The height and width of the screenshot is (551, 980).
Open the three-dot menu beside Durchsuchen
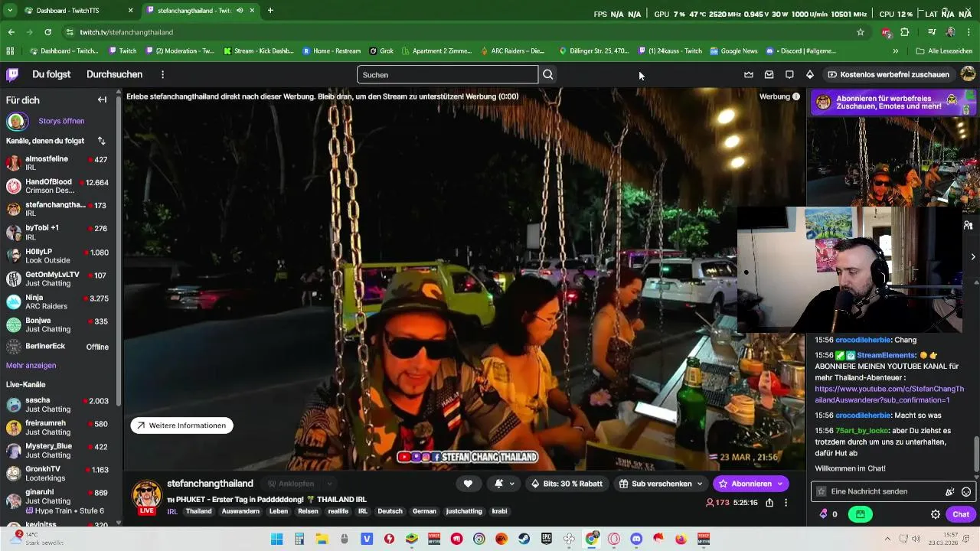tap(162, 74)
